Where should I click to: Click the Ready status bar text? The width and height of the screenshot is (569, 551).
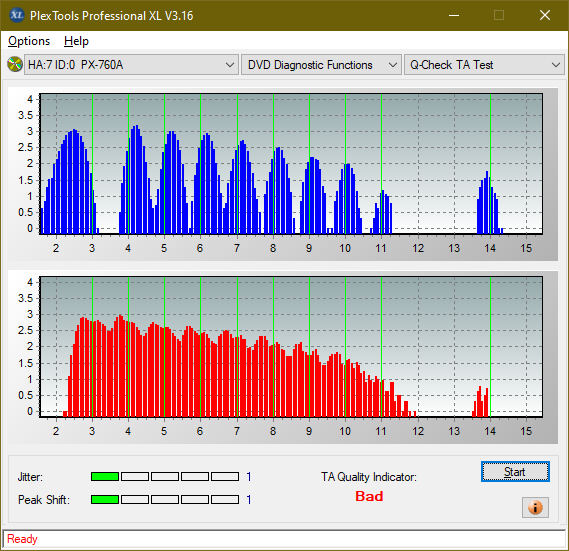pos(22,539)
